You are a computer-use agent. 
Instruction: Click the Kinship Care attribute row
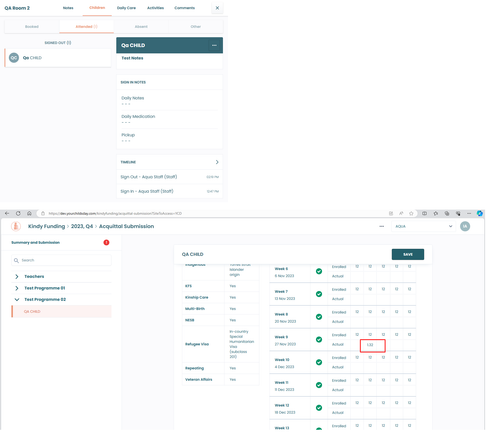pyautogui.click(x=221, y=297)
